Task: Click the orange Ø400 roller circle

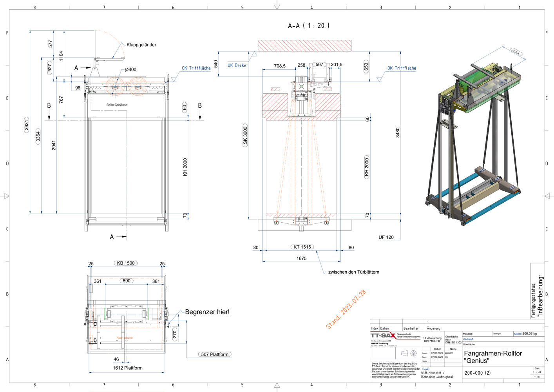Action: click(115, 87)
